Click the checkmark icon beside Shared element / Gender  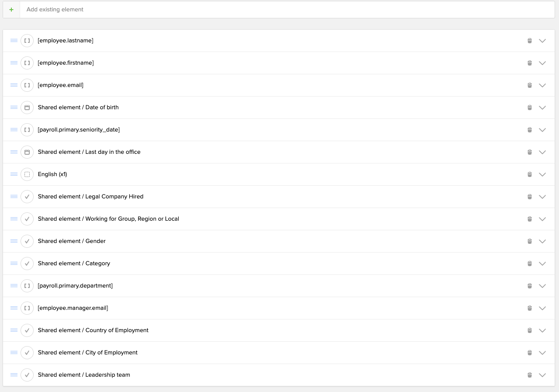click(x=27, y=241)
